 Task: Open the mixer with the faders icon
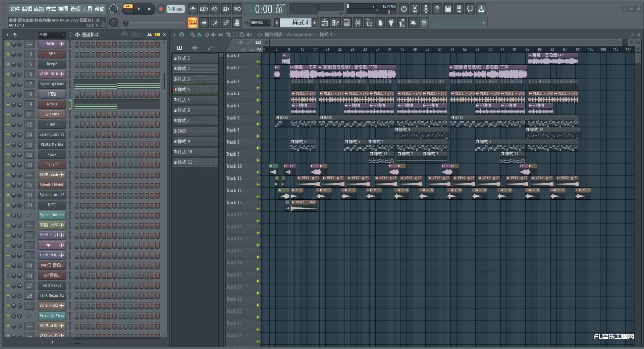coord(358,23)
